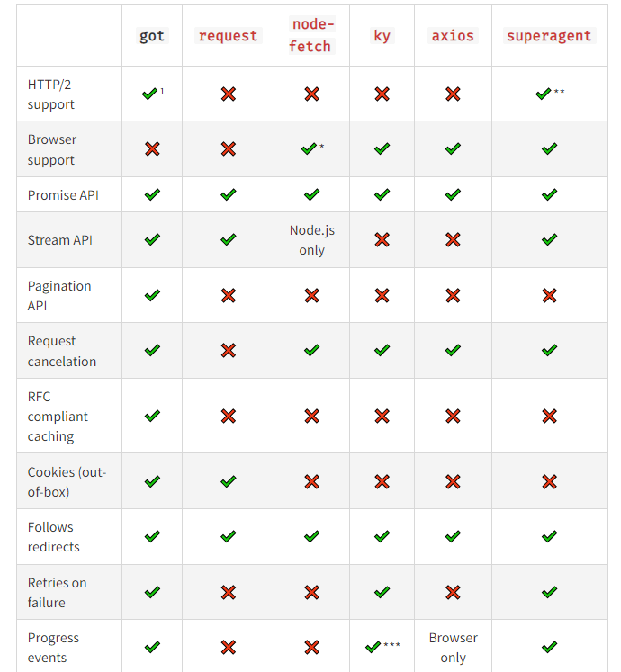Click the red cross for axios Stream API
Screen dimensions: 621x672
pos(453,240)
